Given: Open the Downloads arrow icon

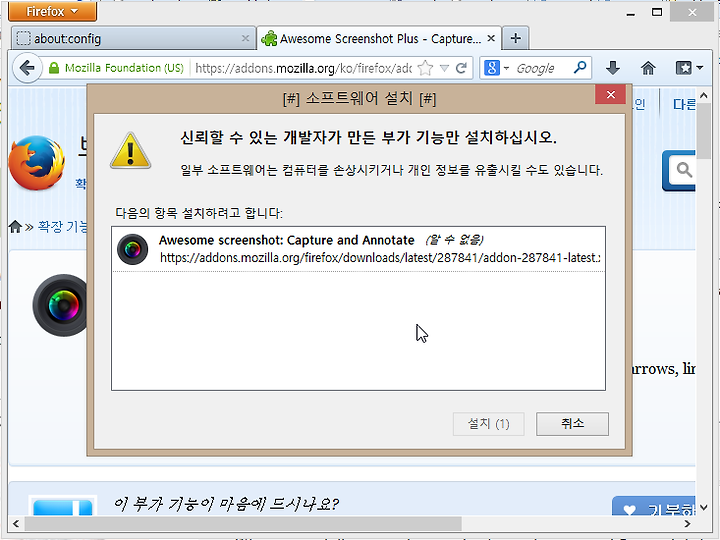Looking at the screenshot, I should [613, 68].
